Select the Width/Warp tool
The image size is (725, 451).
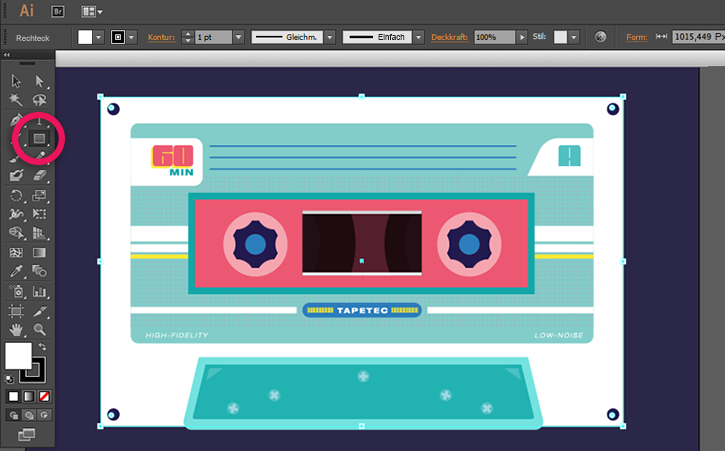(16, 214)
